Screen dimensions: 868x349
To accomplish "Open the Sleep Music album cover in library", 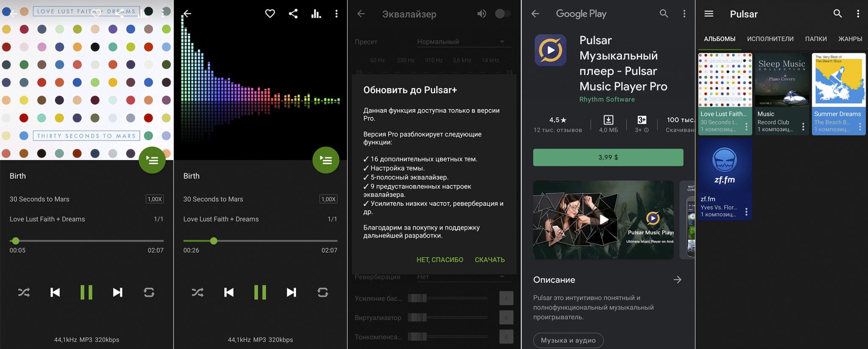I will tap(782, 80).
